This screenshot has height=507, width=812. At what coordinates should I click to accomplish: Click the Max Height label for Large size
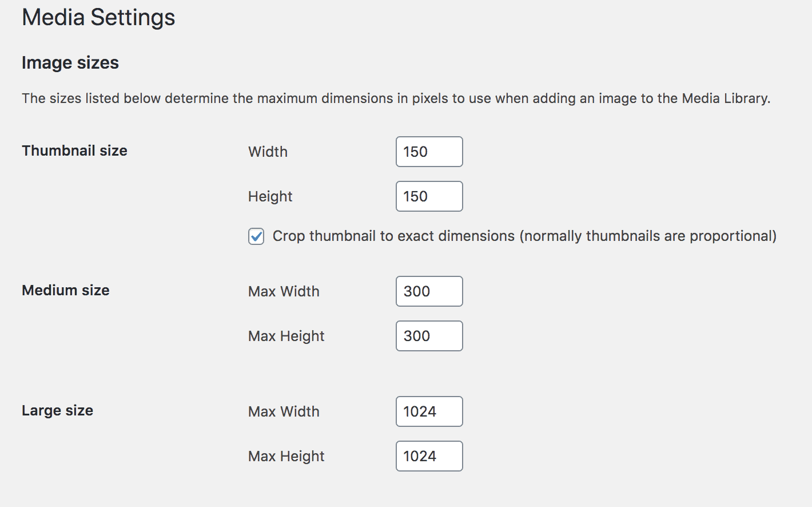click(x=286, y=456)
